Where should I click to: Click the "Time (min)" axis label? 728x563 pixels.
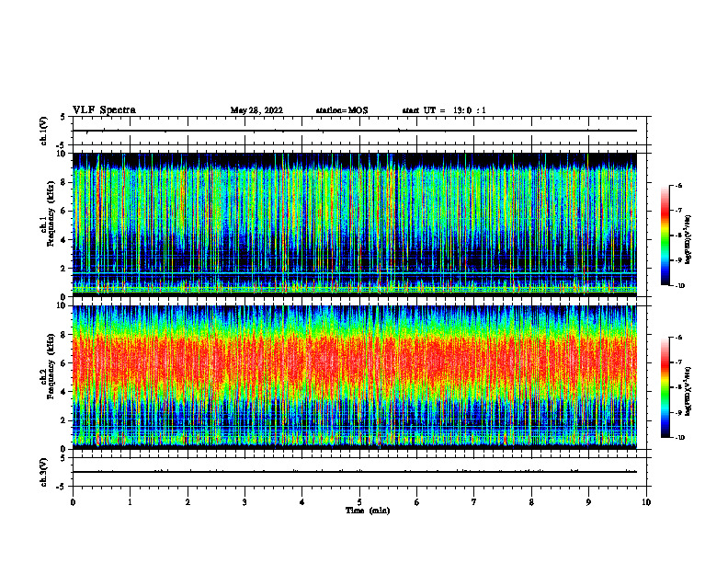point(368,511)
